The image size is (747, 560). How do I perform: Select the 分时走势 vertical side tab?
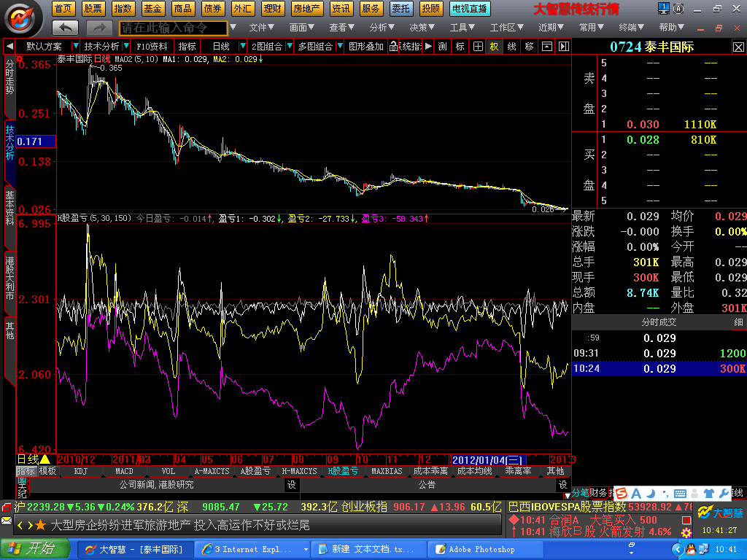9,86
